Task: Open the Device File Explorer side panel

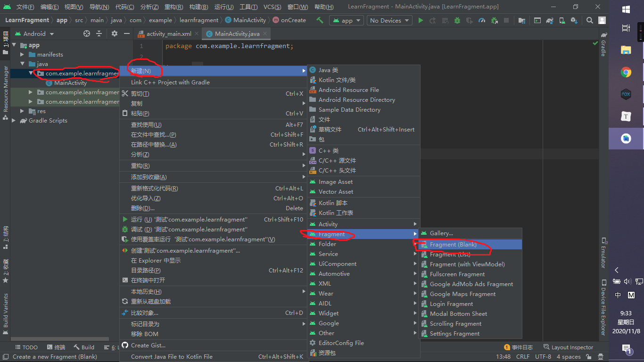Action: [x=603, y=307]
